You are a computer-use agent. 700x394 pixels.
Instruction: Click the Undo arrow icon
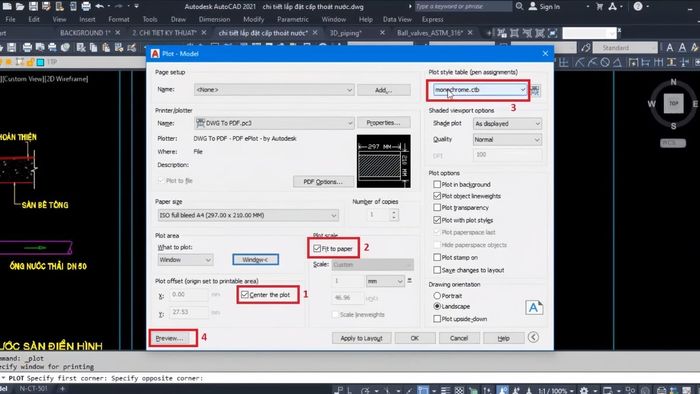click(x=100, y=6)
